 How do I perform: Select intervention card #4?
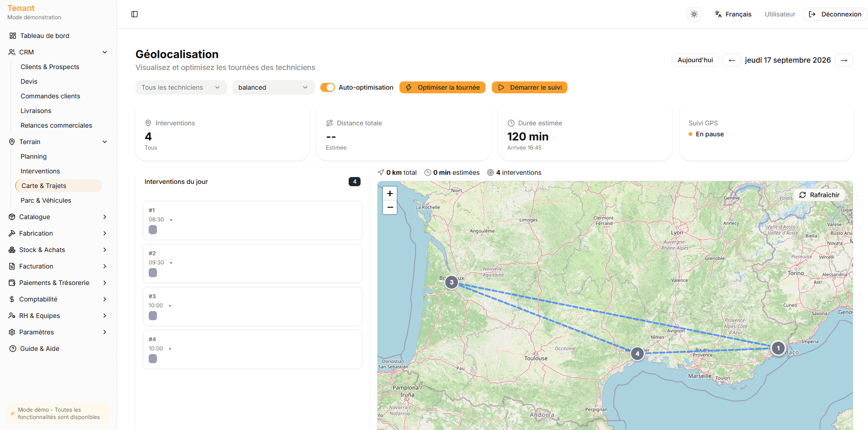click(253, 349)
